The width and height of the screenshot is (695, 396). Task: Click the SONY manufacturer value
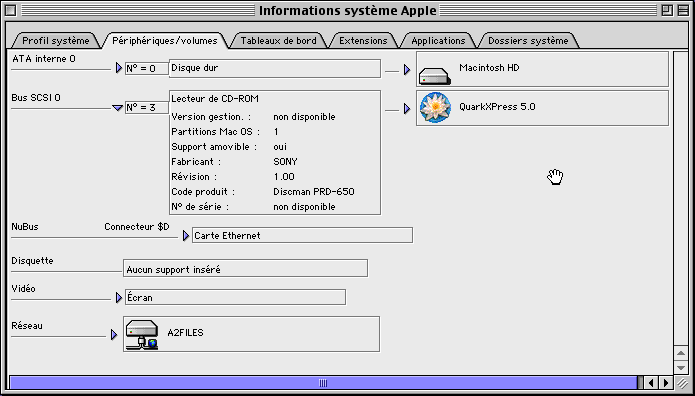coord(285,162)
